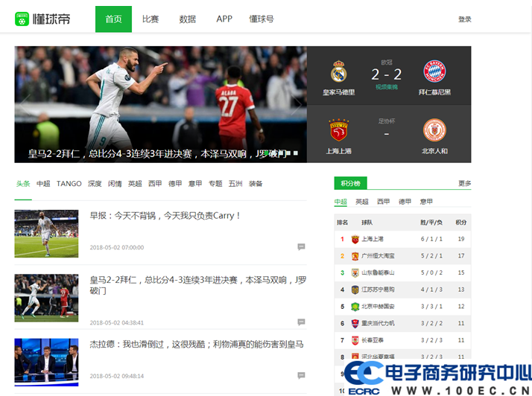This screenshot has width=532, height=396.
Task: Select 重庆当代力帆 team name in standings
Action: [378, 323]
